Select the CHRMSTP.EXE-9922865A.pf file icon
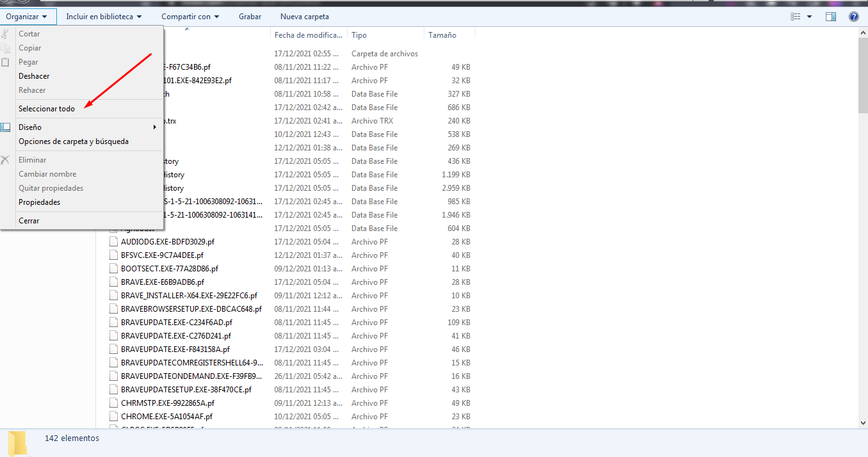 pyautogui.click(x=114, y=403)
